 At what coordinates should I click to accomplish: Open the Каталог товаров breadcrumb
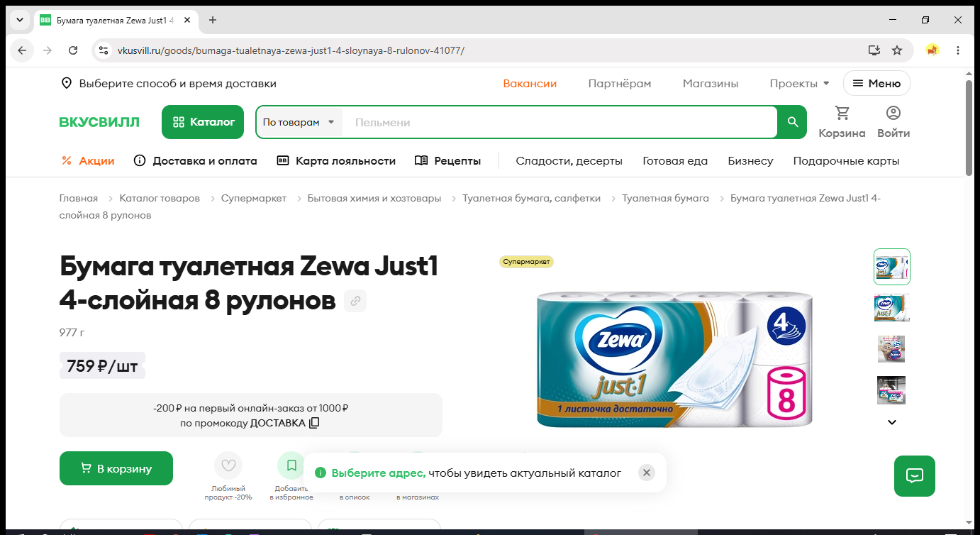tap(160, 199)
